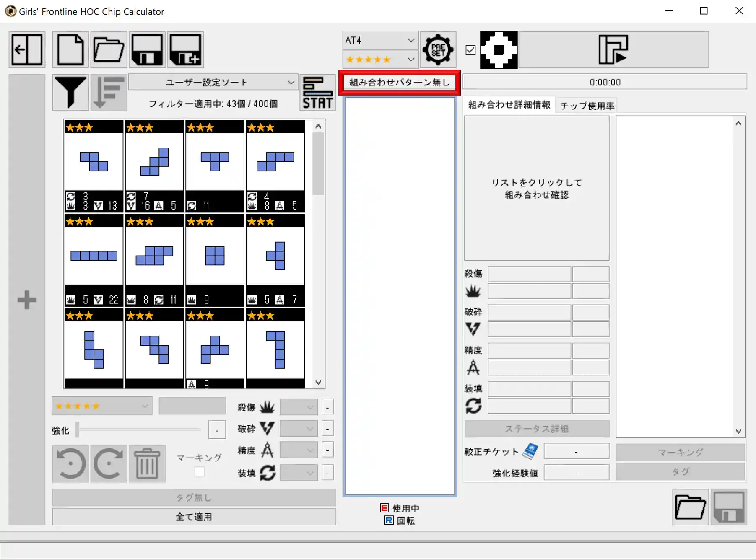Rotate chip clockwise icon
This screenshot has height=559, width=756.
[x=109, y=464]
